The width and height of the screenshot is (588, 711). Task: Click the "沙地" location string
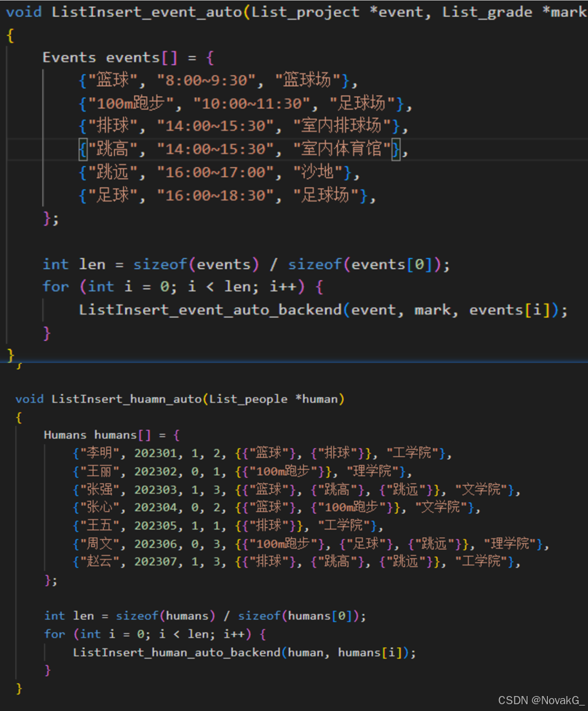click(318, 172)
